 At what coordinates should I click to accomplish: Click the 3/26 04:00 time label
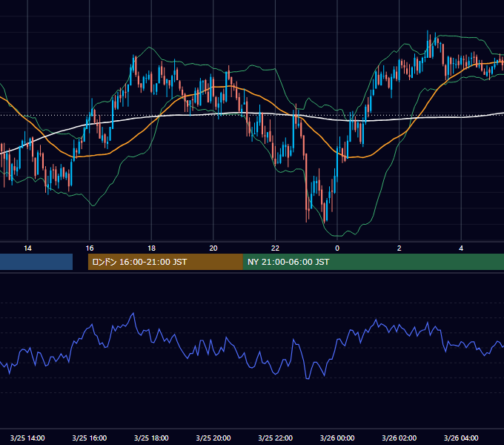461,438
